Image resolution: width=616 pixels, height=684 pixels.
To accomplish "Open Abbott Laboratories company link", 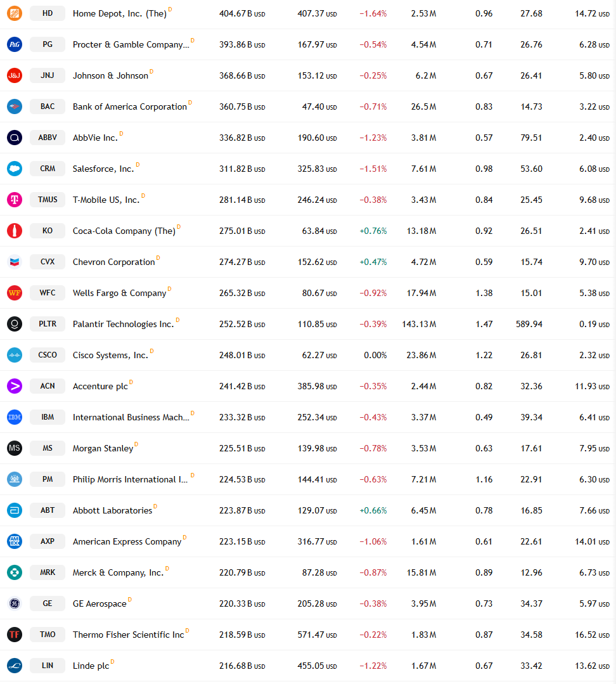I will 112,510.
